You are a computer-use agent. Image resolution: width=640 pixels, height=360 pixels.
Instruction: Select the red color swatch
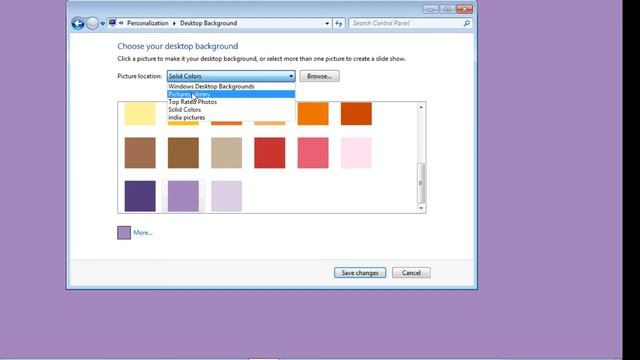pyautogui.click(x=270, y=153)
